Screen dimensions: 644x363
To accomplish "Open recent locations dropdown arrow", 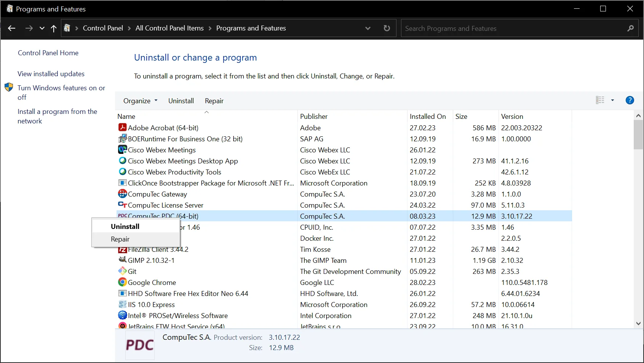I will 42,28.
